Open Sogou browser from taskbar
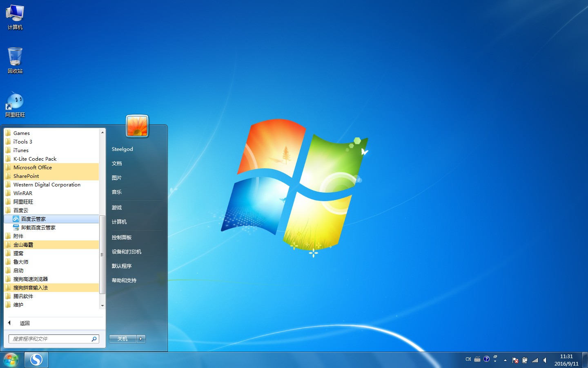Viewport: 588px width, 368px height. click(36, 360)
